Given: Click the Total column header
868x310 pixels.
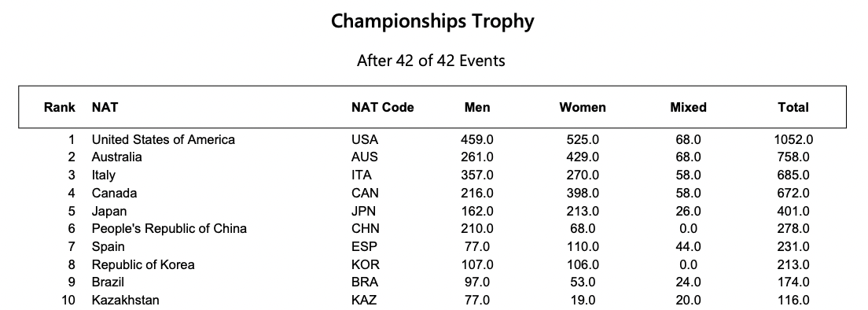Looking at the screenshot, I should pyautogui.click(x=793, y=107).
